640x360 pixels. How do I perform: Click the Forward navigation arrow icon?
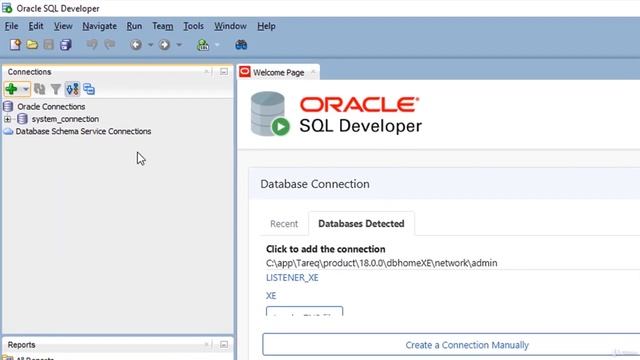coord(164,44)
